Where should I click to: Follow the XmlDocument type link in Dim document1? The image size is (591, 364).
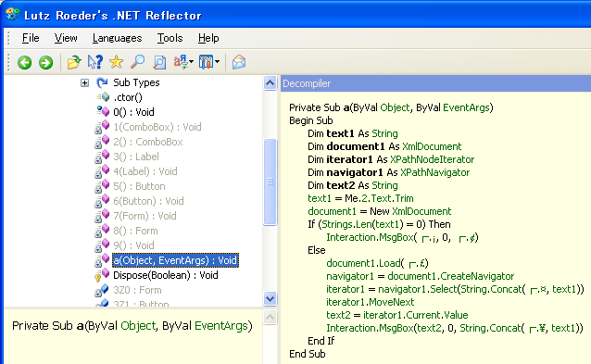click(432, 146)
